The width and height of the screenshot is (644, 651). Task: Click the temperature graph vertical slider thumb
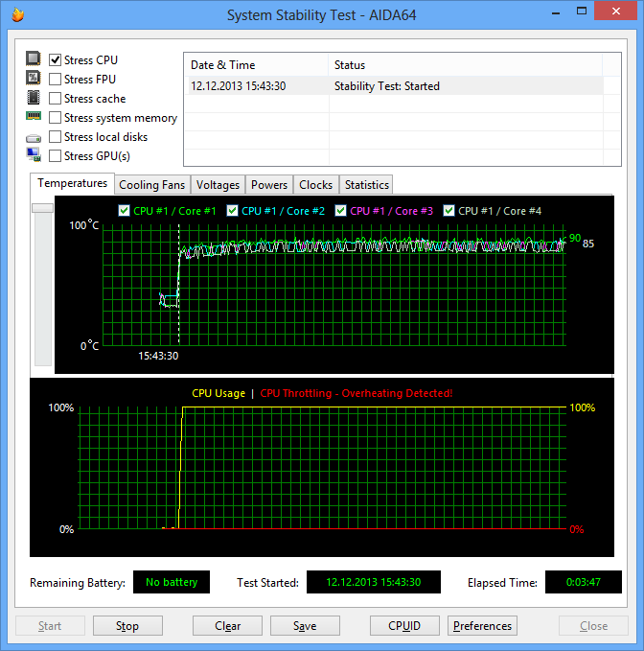43,208
